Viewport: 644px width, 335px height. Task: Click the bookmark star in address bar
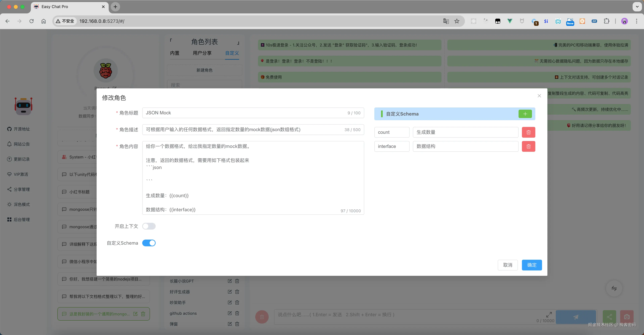coord(457,21)
